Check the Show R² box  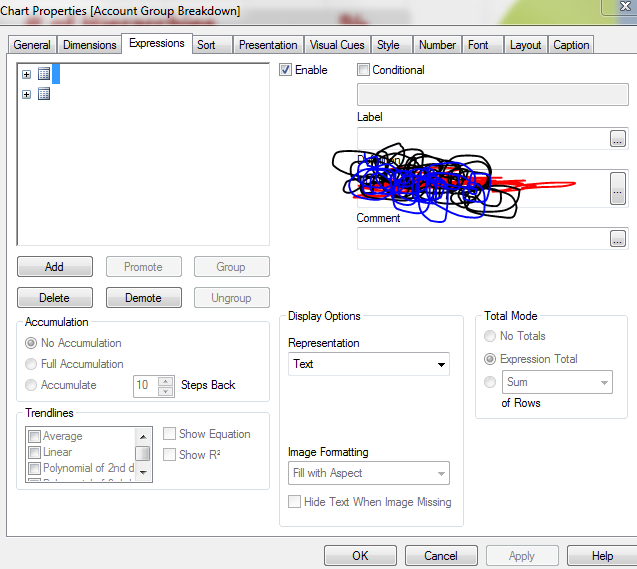pos(169,454)
